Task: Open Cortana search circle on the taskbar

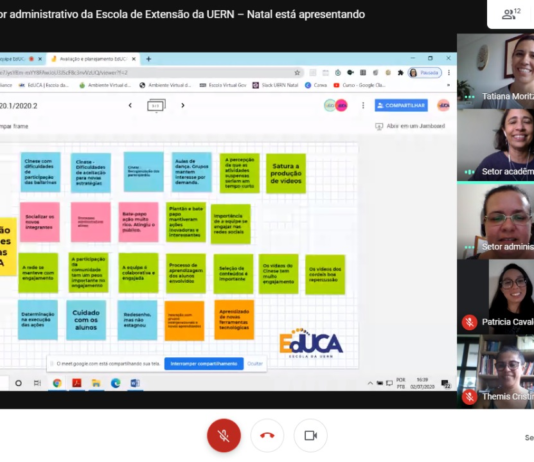Action: coord(18,383)
